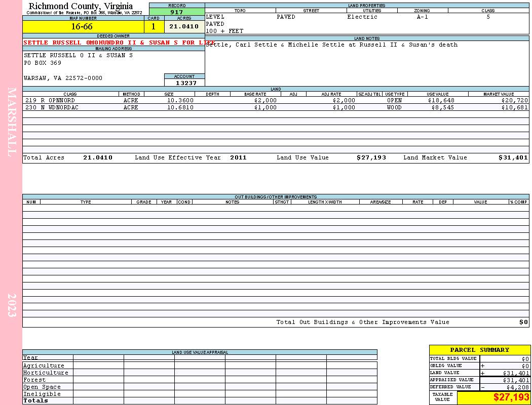Click the Richmond County, Virginia title
This screenshot has height=405, width=532.
pyautogui.click(x=81, y=6)
